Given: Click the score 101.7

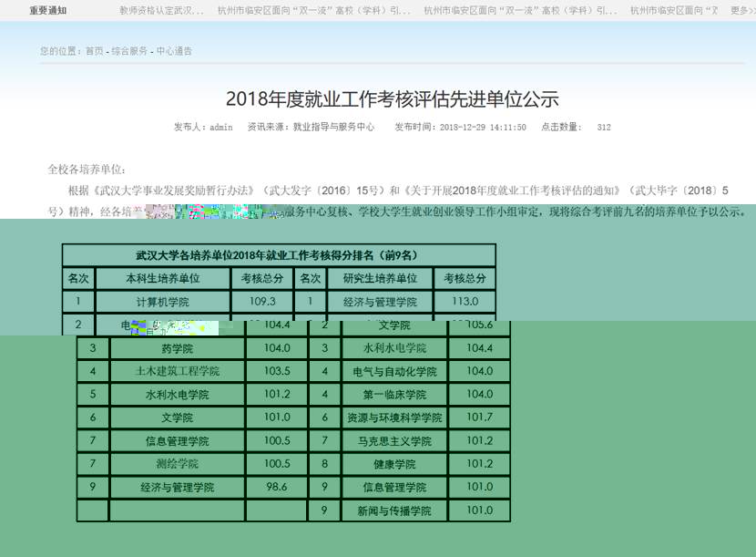Looking at the screenshot, I should click(x=480, y=417).
